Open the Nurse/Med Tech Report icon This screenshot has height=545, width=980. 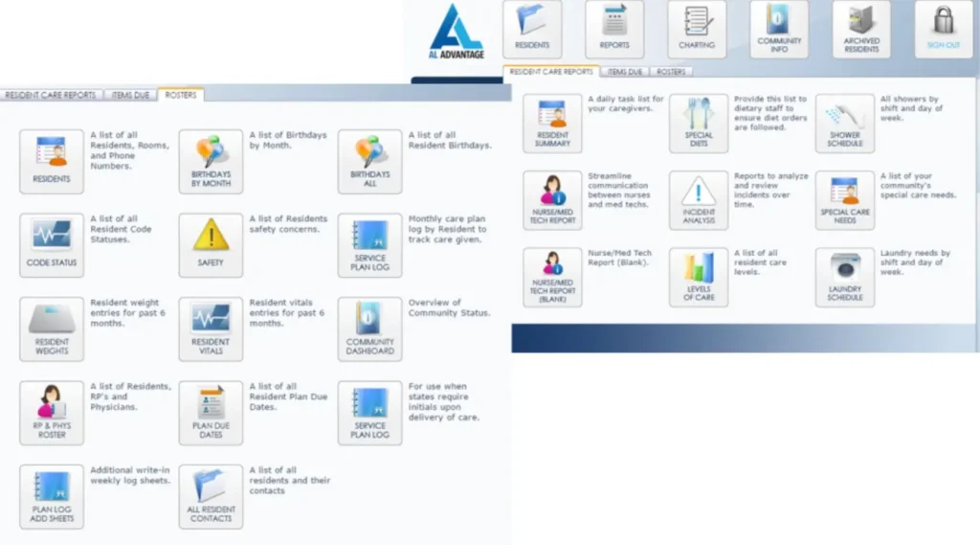pos(552,200)
